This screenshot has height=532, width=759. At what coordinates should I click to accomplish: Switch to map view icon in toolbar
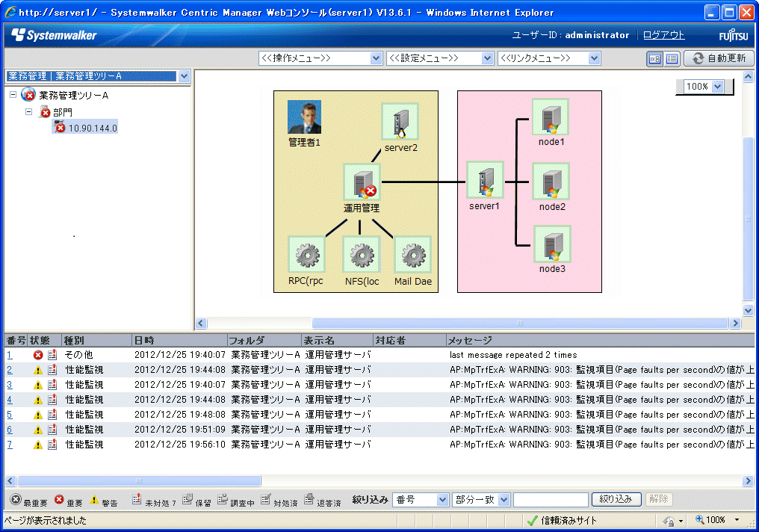[x=654, y=58]
